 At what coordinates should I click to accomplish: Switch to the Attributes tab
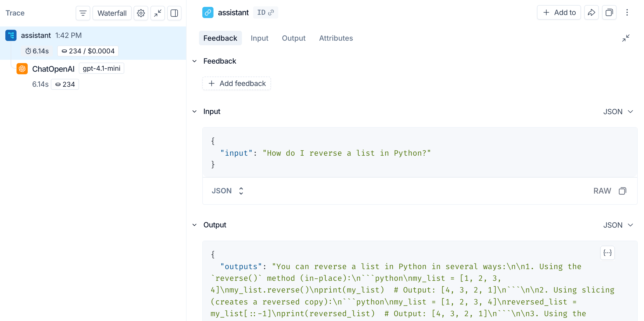(x=336, y=38)
